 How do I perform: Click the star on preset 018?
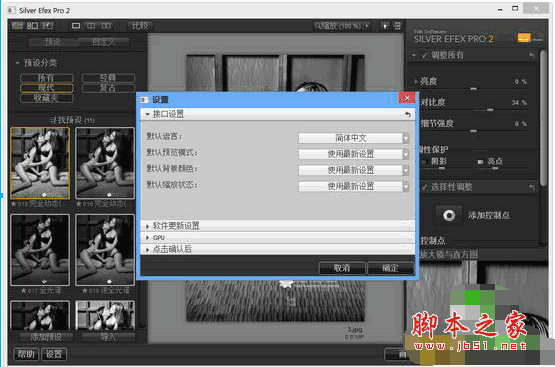pyautogui.click(x=84, y=291)
